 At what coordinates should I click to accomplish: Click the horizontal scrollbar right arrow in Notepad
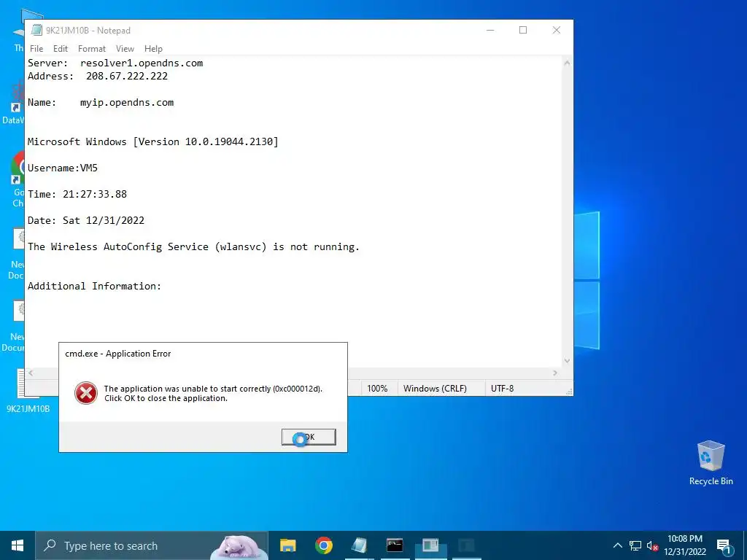point(555,373)
